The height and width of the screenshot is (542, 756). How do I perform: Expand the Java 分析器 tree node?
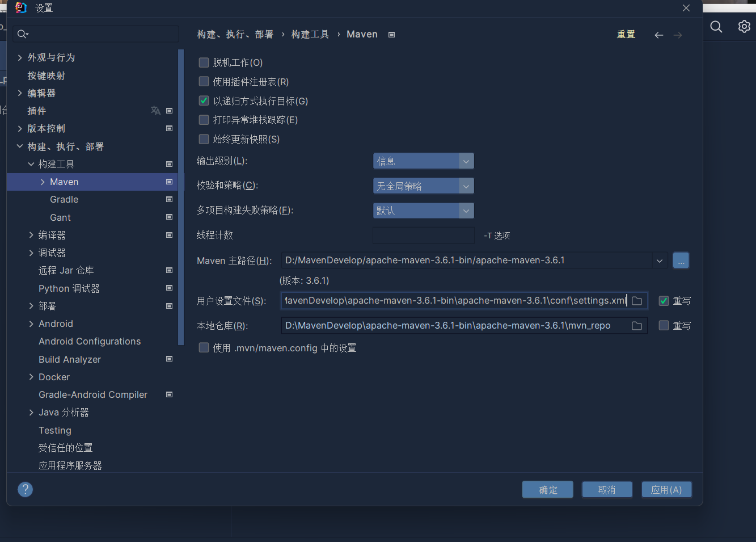pyautogui.click(x=31, y=413)
